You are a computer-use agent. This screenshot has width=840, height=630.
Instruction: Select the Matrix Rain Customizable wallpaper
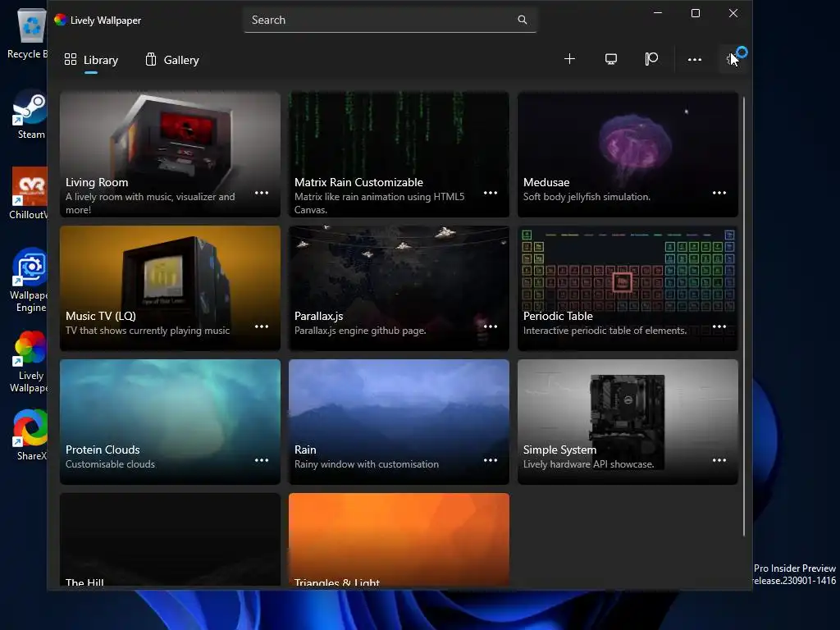click(399, 154)
